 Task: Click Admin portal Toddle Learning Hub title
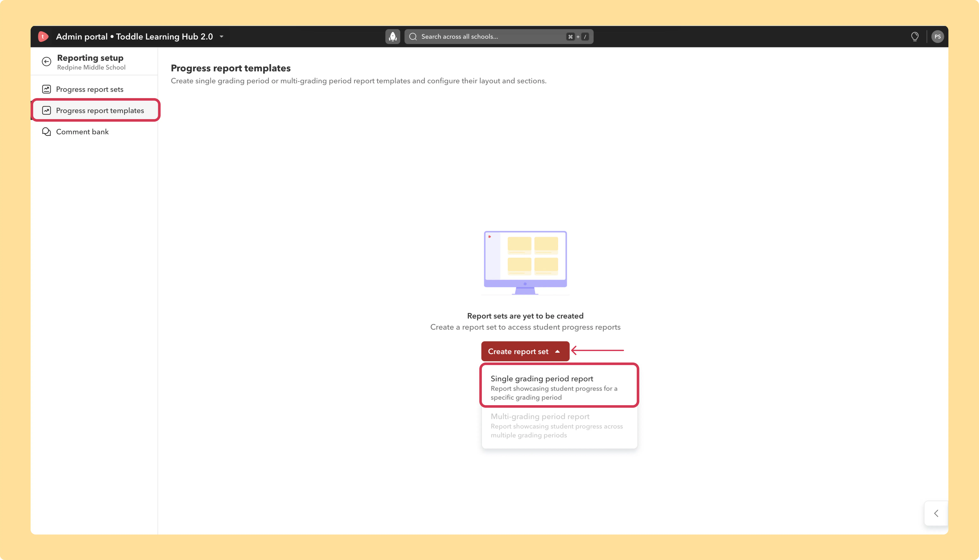(134, 36)
